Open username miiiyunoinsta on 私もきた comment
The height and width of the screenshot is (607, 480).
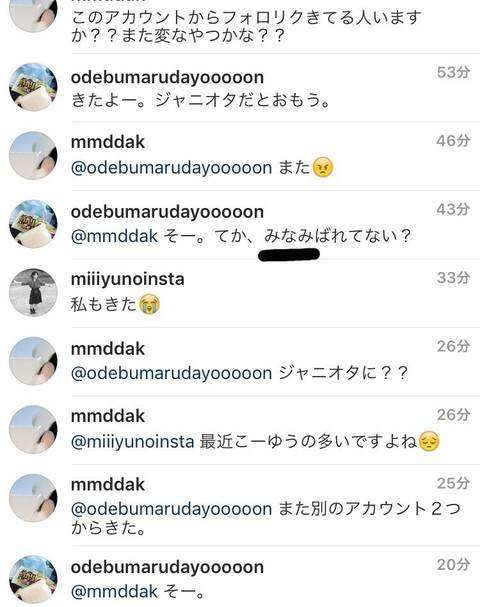pos(127,279)
